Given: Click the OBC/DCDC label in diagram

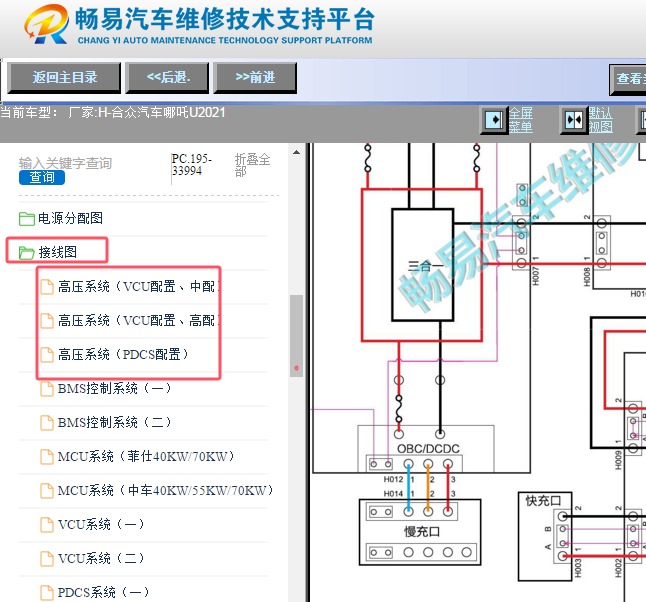Looking at the screenshot, I should click(x=428, y=448).
